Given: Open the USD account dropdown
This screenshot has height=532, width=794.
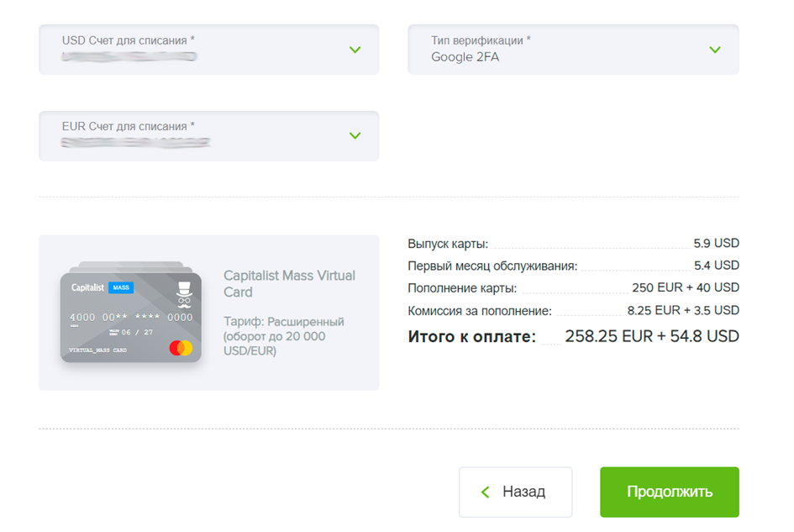Looking at the screenshot, I should [208, 50].
